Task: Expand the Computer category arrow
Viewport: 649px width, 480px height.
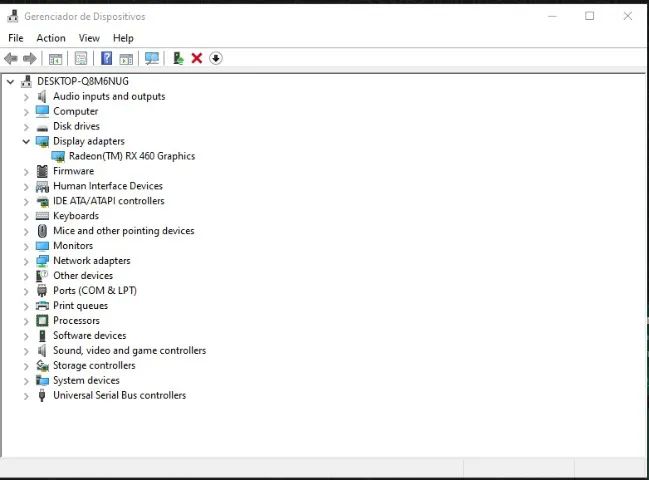Action: [26, 112]
